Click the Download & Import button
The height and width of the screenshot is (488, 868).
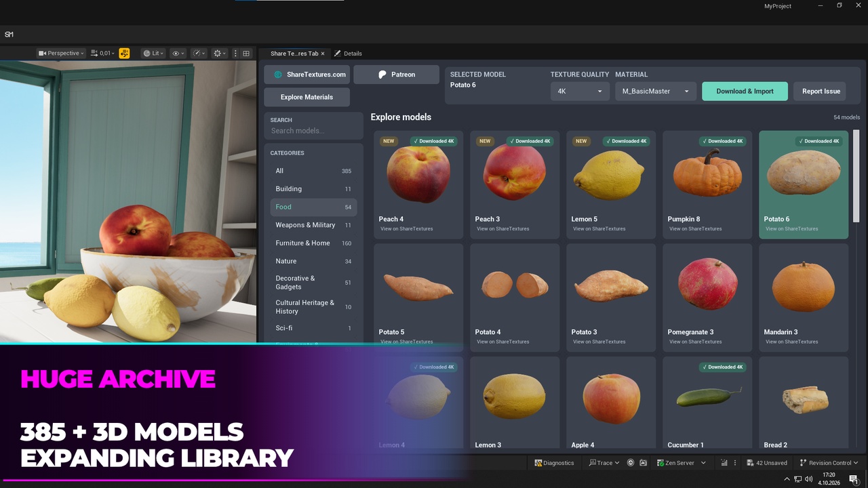coord(745,91)
